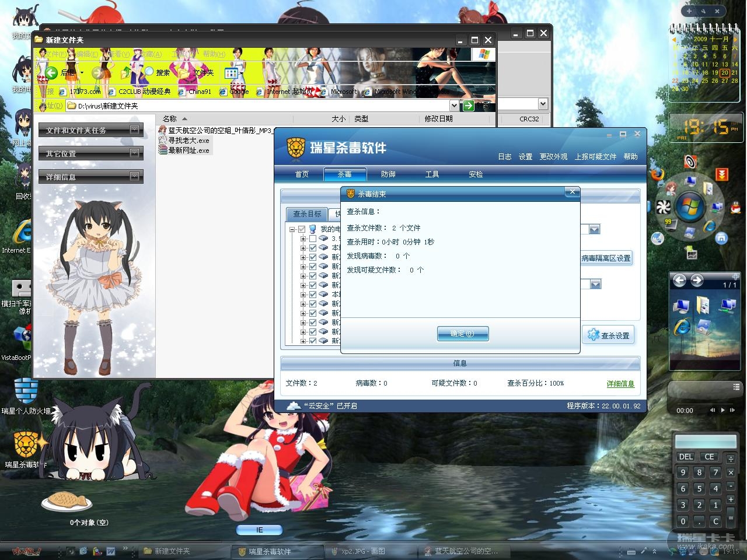
Task: Uncheck the fifth checkbox in scan tree
Action: [x=313, y=267]
